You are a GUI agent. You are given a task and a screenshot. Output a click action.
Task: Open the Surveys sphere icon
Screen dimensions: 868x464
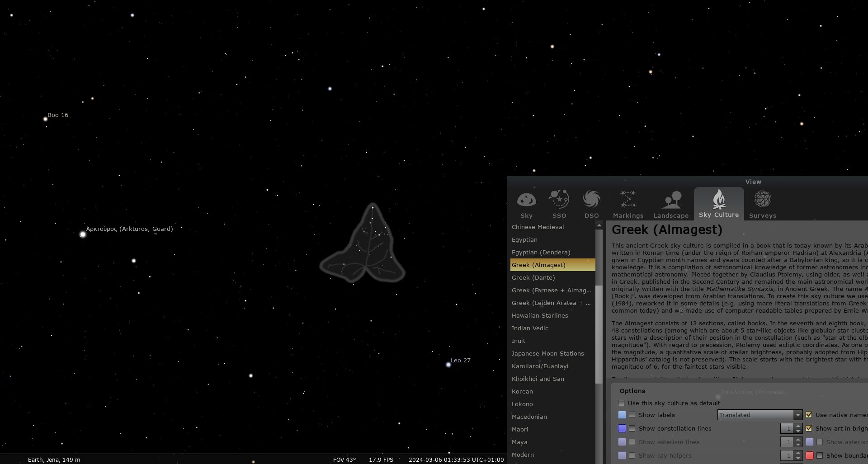click(762, 200)
